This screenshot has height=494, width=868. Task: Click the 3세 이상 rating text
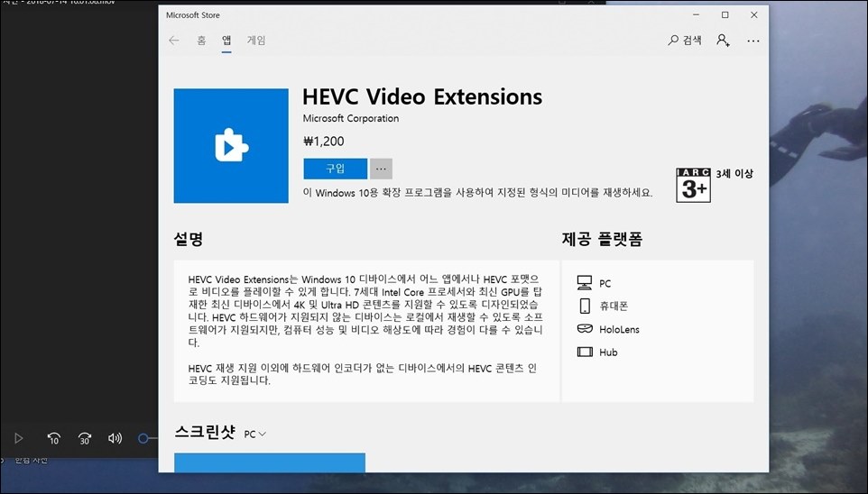coord(734,174)
